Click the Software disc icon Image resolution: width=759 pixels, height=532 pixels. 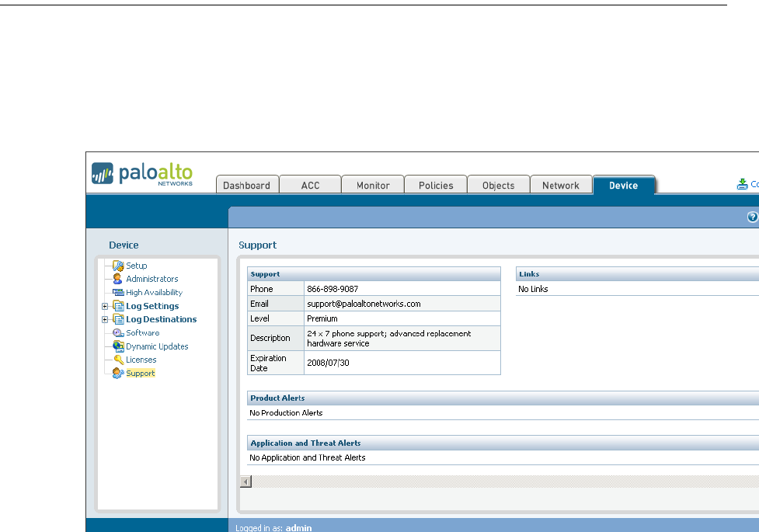118,332
